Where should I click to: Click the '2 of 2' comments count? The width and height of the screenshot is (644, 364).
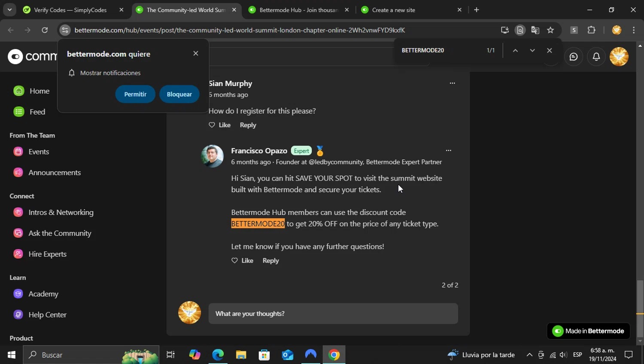450,285
